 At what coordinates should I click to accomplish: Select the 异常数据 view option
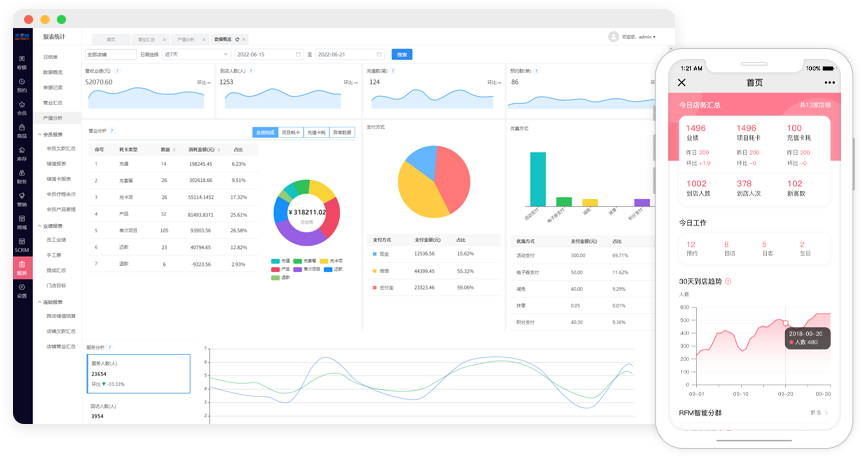pyautogui.click(x=343, y=131)
